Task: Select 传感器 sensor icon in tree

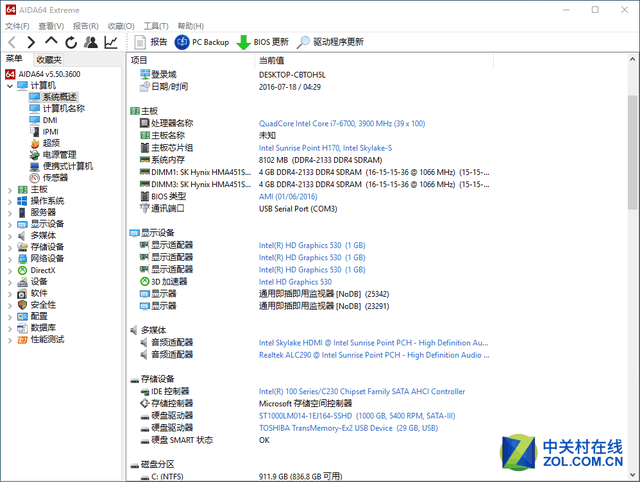Action: [x=35, y=178]
